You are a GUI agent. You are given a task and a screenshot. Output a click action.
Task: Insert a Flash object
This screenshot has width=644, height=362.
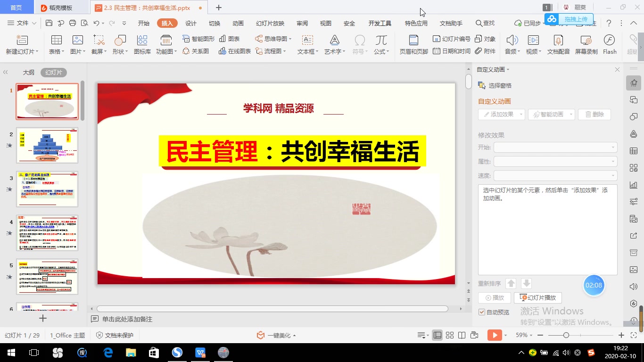610,45
